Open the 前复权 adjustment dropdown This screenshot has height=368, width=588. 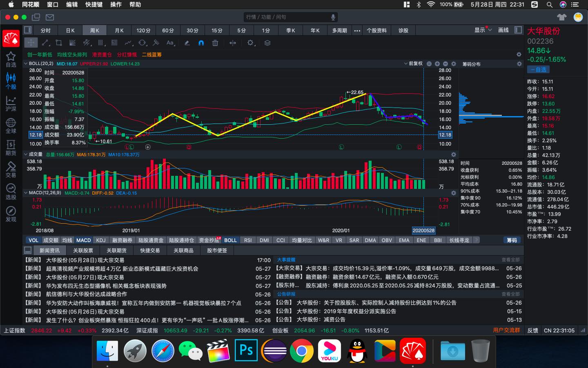413,64
